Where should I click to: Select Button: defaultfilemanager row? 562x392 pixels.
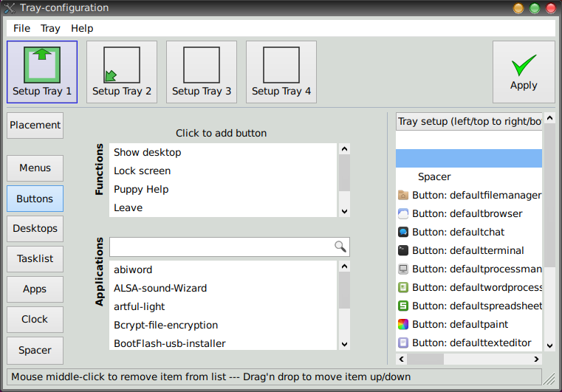coord(469,196)
